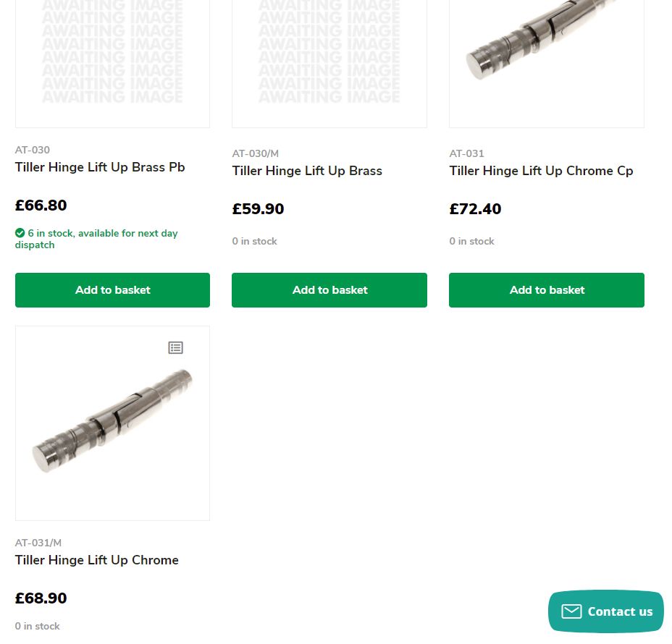Click the green in-stock checkmark icon
The width and height of the screenshot is (672, 644).
20,233
